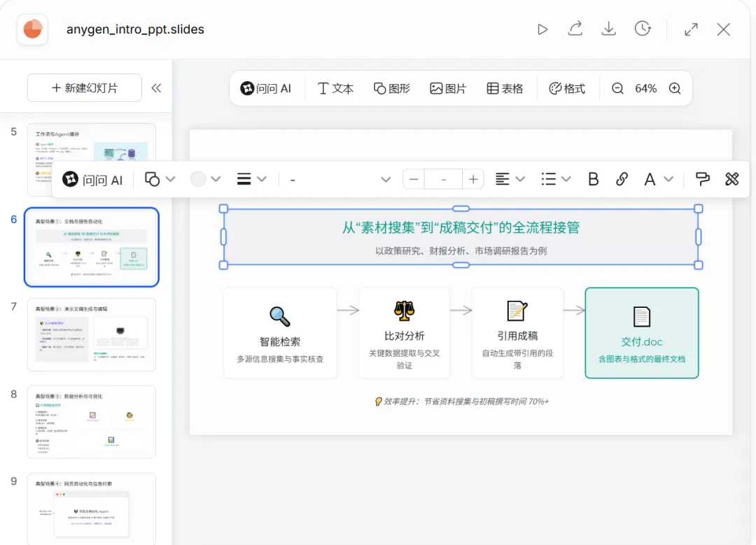Click top-center resize handle of selected box
Viewport: 756px width, 545px height.
(461, 208)
